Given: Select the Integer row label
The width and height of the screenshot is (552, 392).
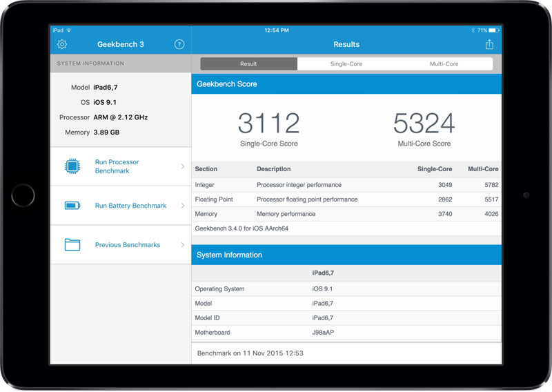Looking at the screenshot, I should click(x=204, y=185).
